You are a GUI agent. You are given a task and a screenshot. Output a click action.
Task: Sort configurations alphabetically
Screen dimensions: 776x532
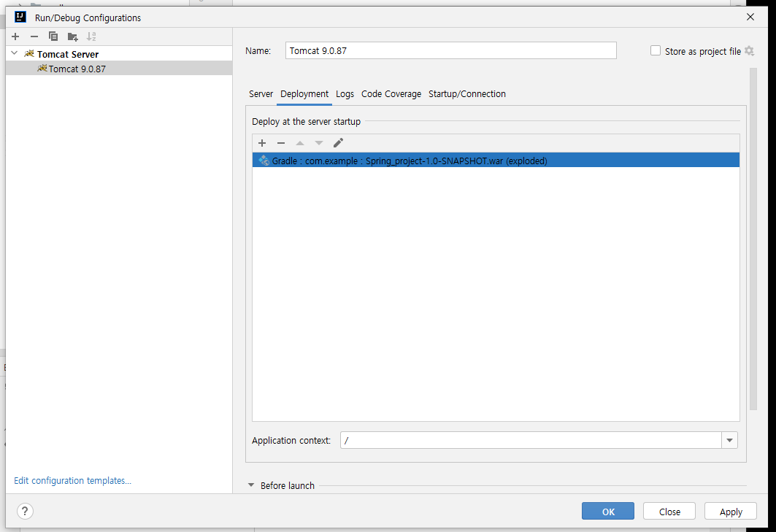91,36
